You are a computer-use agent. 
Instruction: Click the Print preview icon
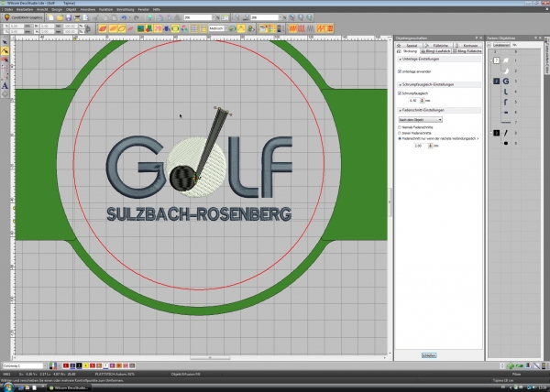(x=86, y=17)
